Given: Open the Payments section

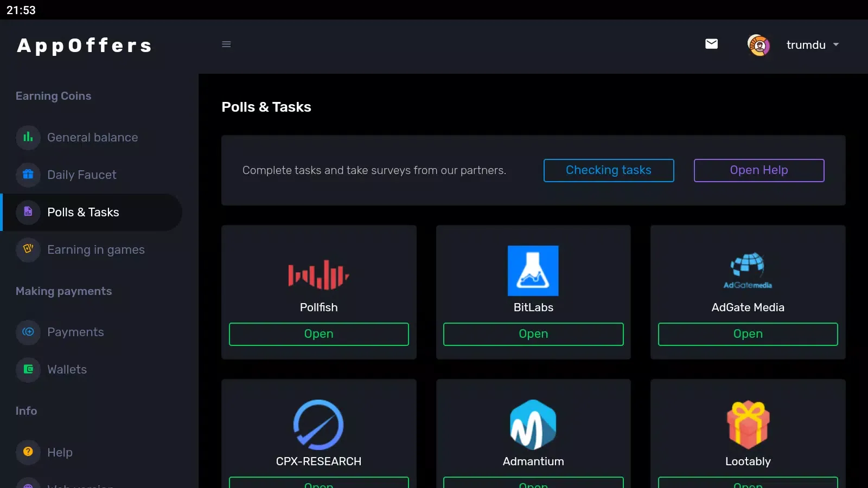Looking at the screenshot, I should click(75, 332).
